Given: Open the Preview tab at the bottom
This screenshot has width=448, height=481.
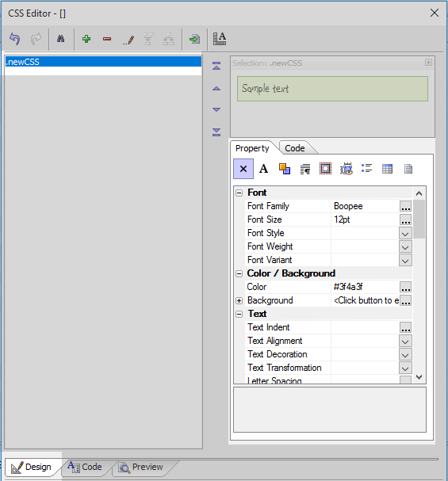Looking at the screenshot, I should 142,468.
